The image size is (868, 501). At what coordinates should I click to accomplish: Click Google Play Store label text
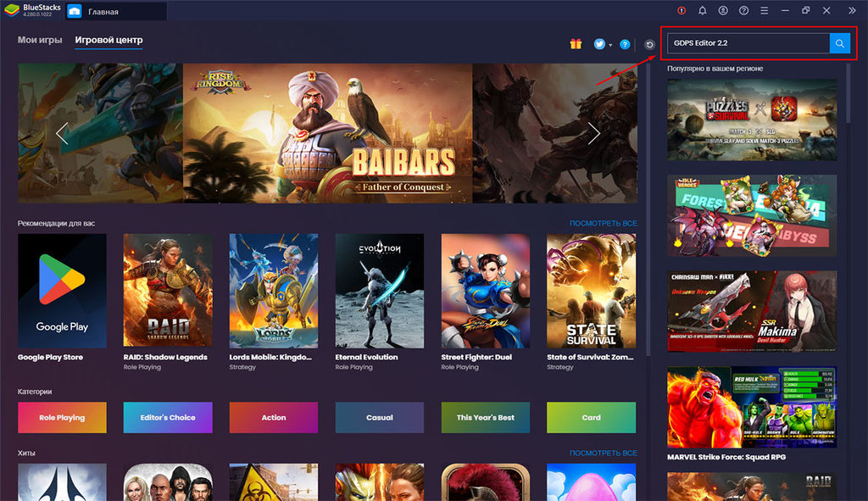click(x=50, y=357)
